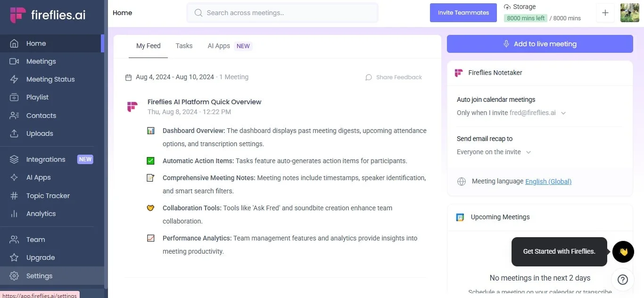Click the Add to live meeting button
644x298 pixels.
[540, 44]
